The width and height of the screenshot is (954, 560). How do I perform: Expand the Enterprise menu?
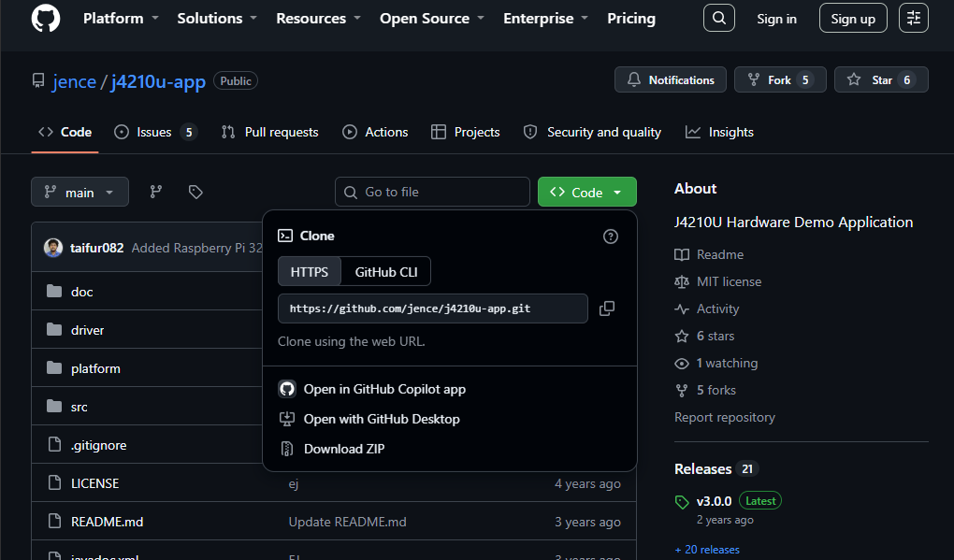tap(546, 19)
